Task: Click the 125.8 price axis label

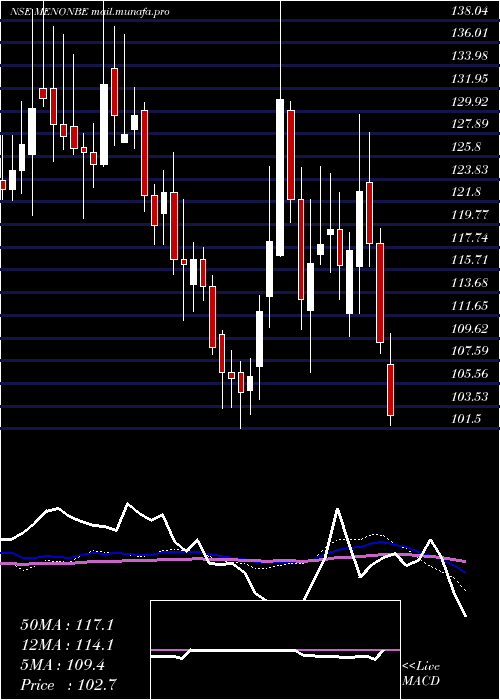Action: (x=466, y=146)
